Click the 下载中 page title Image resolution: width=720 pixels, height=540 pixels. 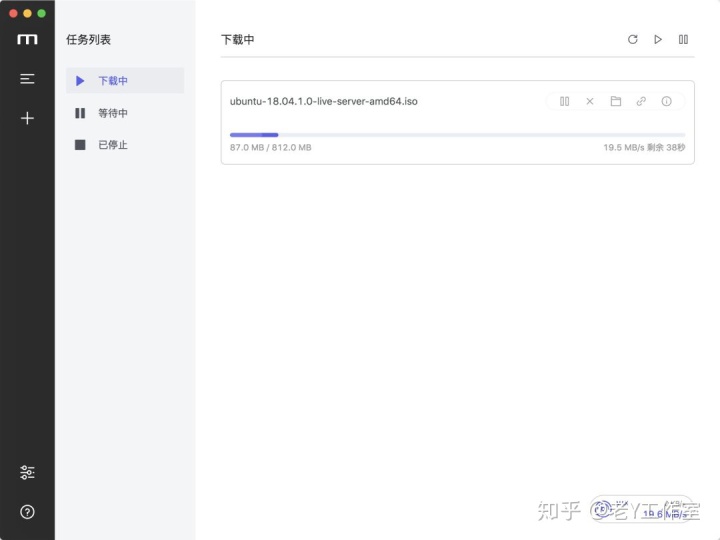coord(237,39)
